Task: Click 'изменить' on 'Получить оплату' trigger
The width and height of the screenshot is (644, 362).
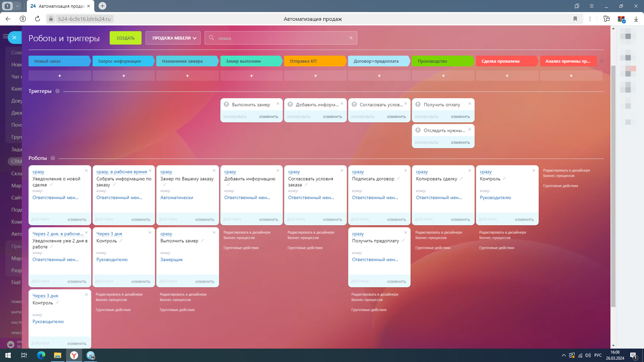Action: tap(460, 117)
